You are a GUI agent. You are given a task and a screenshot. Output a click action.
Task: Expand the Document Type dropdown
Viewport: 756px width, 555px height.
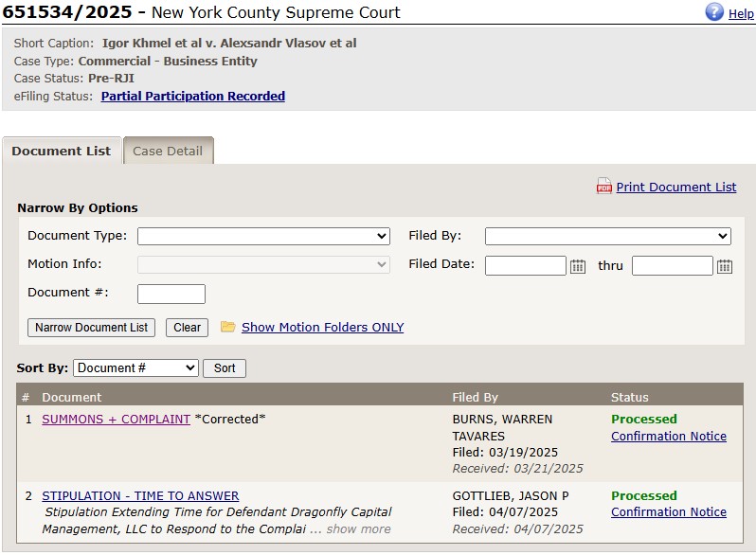[263, 236]
